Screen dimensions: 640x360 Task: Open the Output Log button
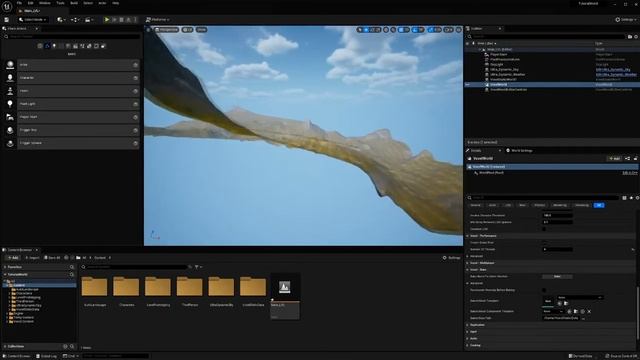point(47,356)
